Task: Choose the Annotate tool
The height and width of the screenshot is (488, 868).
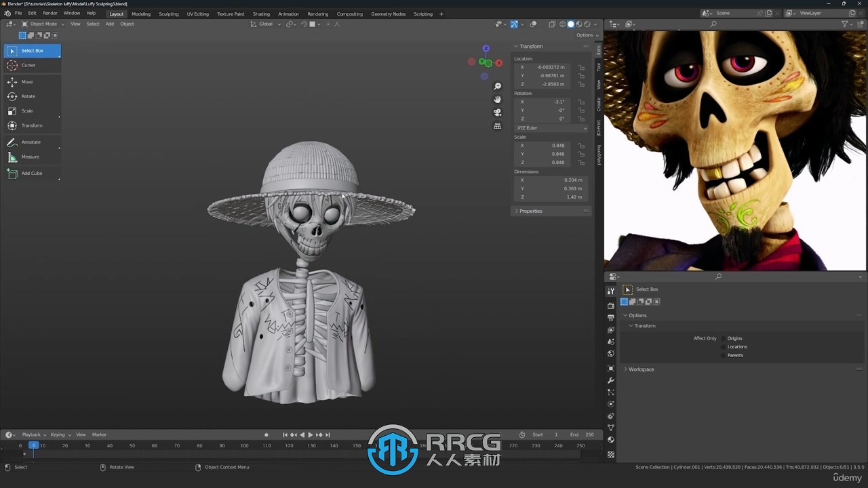Action: tap(32, 142)
